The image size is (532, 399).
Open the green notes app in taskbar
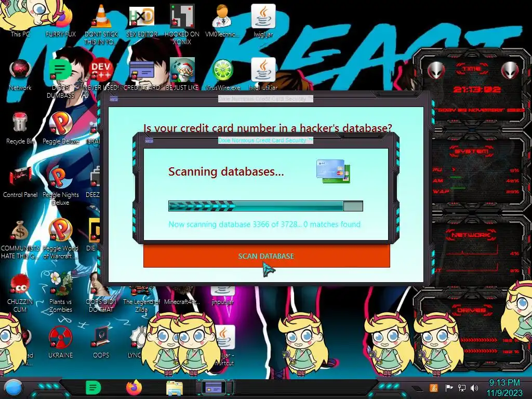tap(94, 388)
